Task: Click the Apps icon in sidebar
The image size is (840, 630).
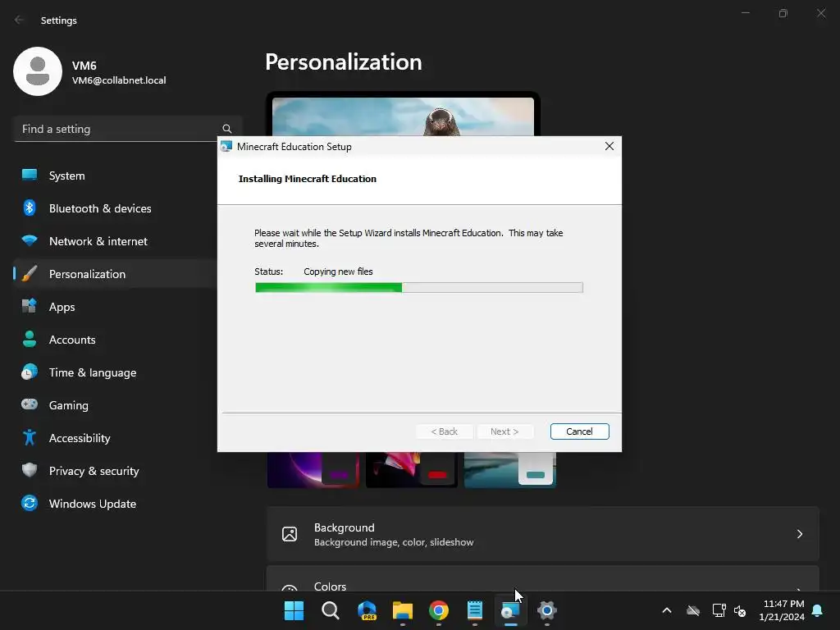Action: pos(30,306)
